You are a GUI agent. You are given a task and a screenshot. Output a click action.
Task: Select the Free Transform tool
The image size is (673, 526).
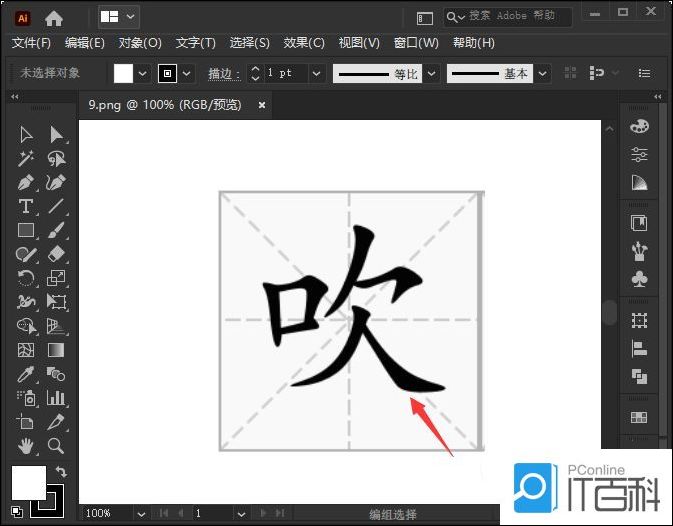pos(56,302)
